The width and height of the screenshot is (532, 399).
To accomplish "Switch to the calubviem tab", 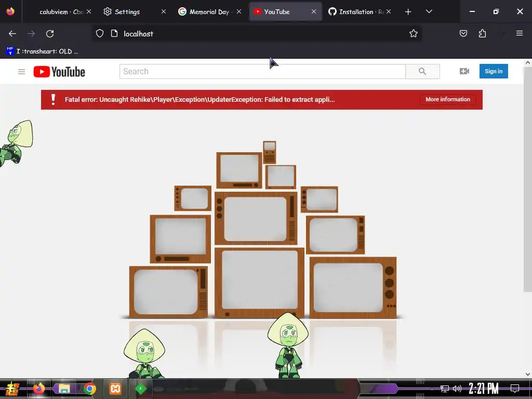I will tap(60, 12).
